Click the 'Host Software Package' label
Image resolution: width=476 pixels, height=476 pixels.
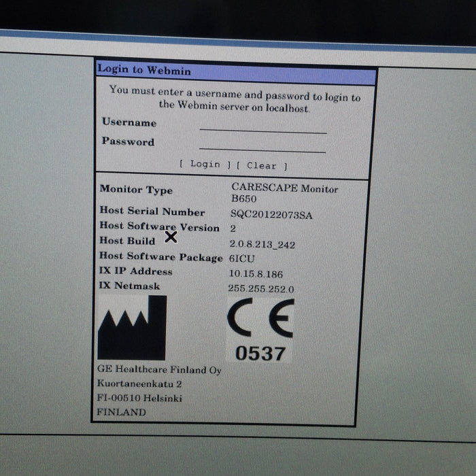click(161, 256)
